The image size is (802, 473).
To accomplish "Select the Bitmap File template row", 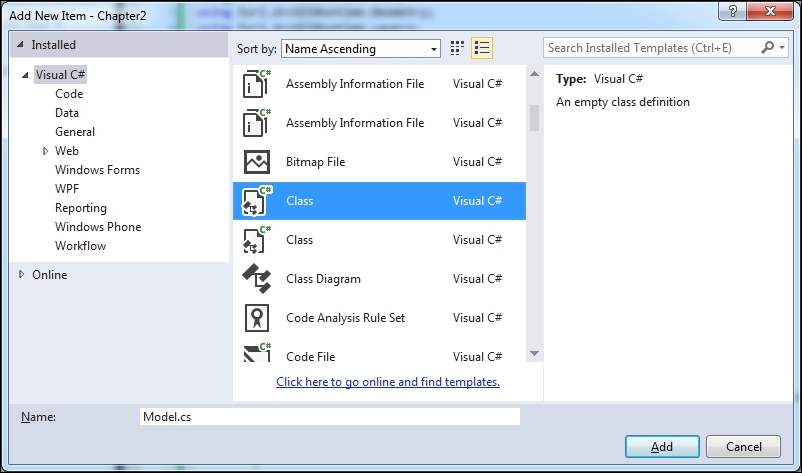I will [379, 162].
